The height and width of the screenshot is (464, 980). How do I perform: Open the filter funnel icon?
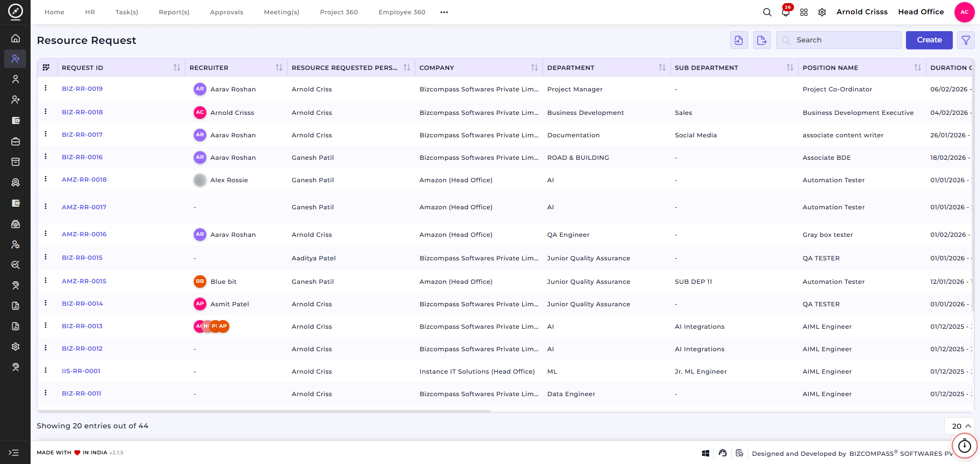[x=966, y=40]
